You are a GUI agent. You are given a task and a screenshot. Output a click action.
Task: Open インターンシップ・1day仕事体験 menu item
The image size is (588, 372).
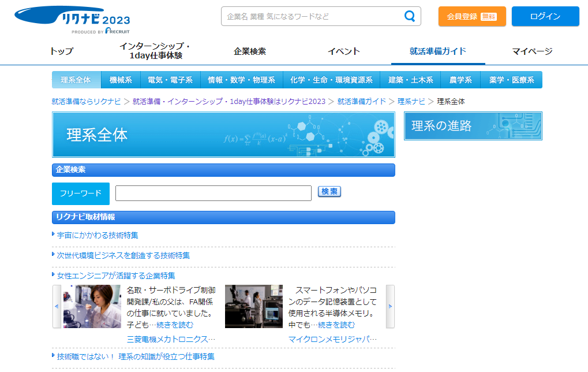tap(156, 51)
